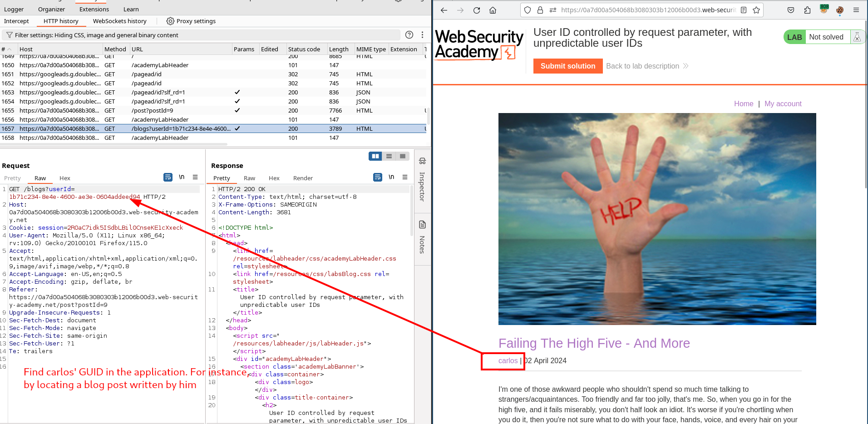Image resolution: width=868 pixels, height=424 pixels.
Task: Open the Inspector side panel
Action: [422, 180]
